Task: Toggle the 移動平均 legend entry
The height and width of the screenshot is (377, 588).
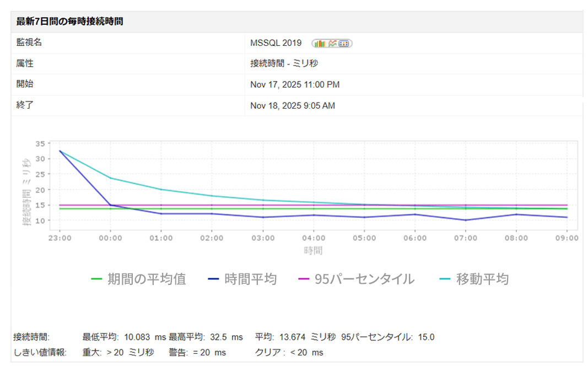Action: pyautogui.click(x=474, y=279)
